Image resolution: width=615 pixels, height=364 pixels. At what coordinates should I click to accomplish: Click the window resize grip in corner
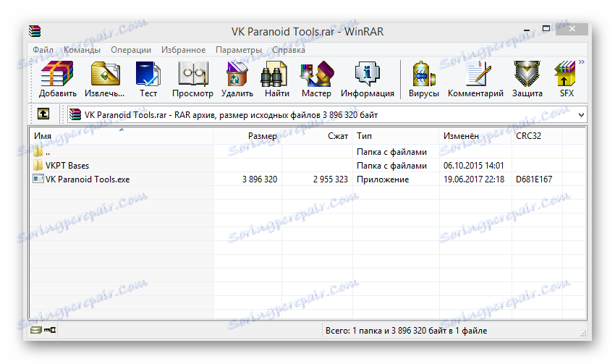[583, 334]
